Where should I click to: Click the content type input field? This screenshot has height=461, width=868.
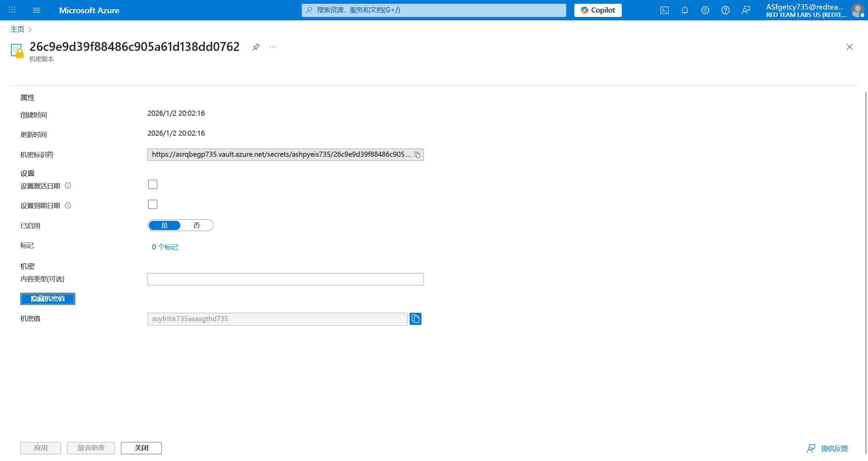(x=285, y=279)
